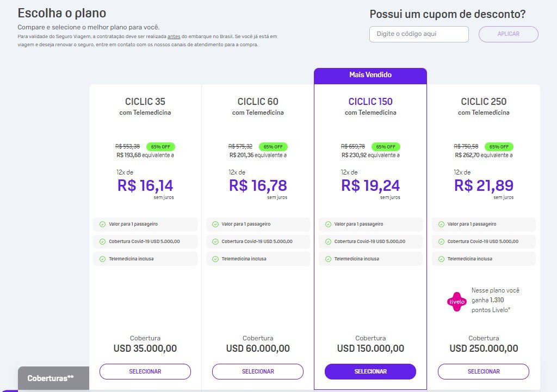557x392 pixels.
Task: Click check icon for CICLIC 150 Valor para 1 passageiro
Action: [328, 224]
